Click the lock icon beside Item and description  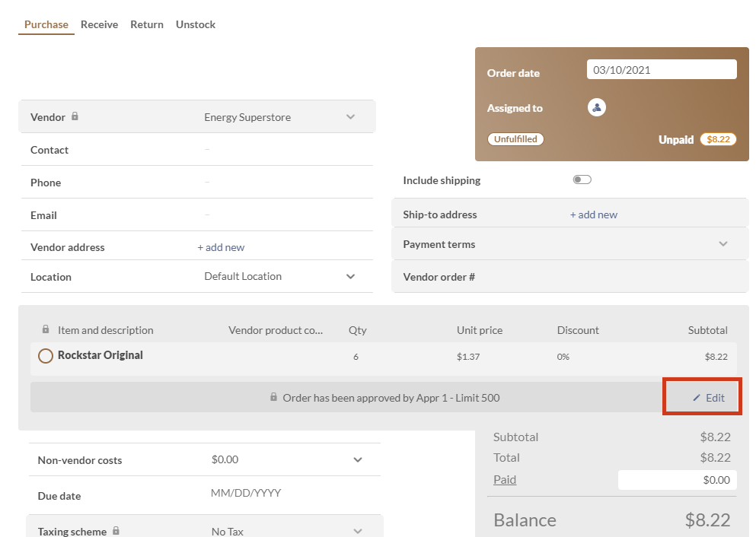pos(46,329)
